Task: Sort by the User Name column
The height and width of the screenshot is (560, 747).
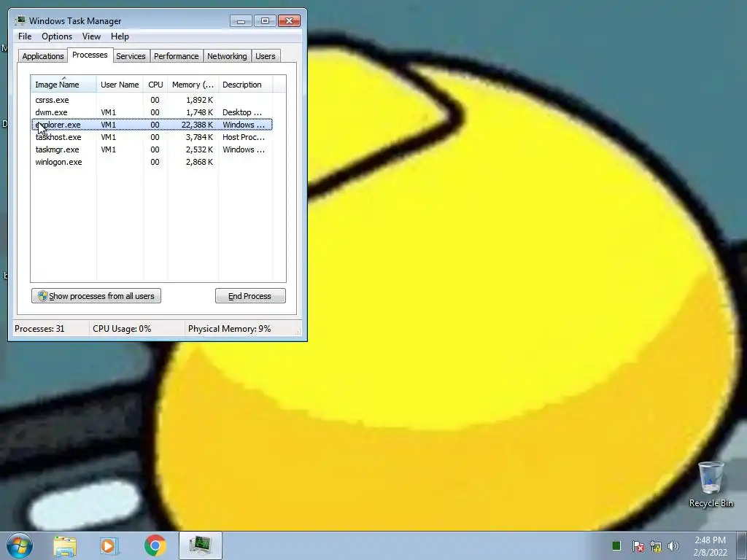Action: [120, 85]
